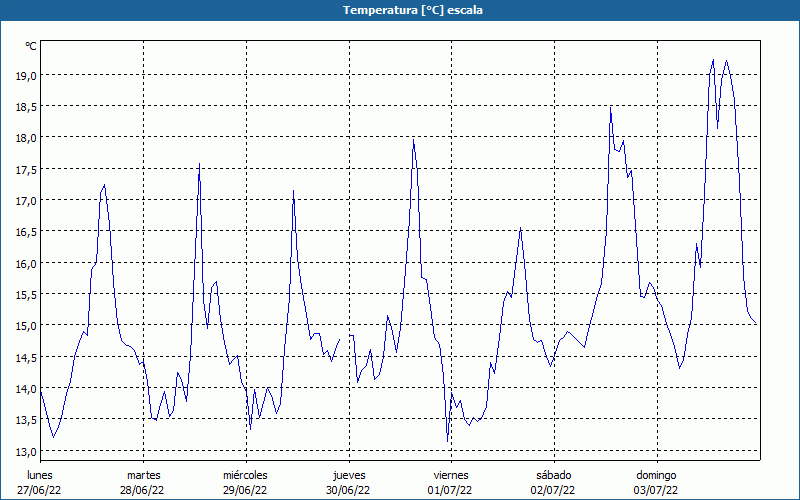The image size is (800, 500).
Task: Click the date 28/06/22
Action: pos(142,490)
